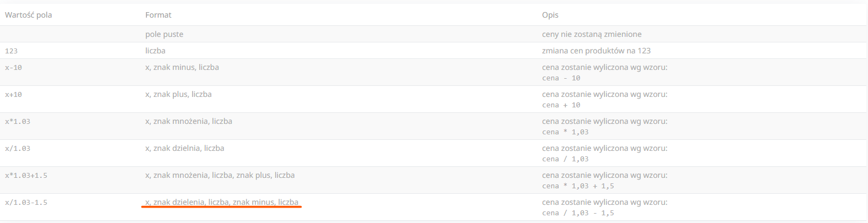Select the "pole puste" format cell
This screenshot has height=223, width=868.
click(164, 34)
